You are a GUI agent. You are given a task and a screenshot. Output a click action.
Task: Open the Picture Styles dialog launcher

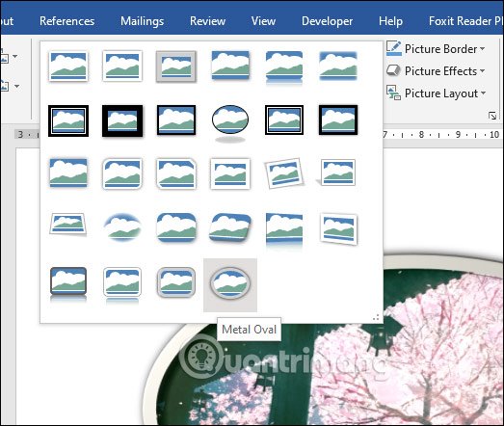pos(492,116)
